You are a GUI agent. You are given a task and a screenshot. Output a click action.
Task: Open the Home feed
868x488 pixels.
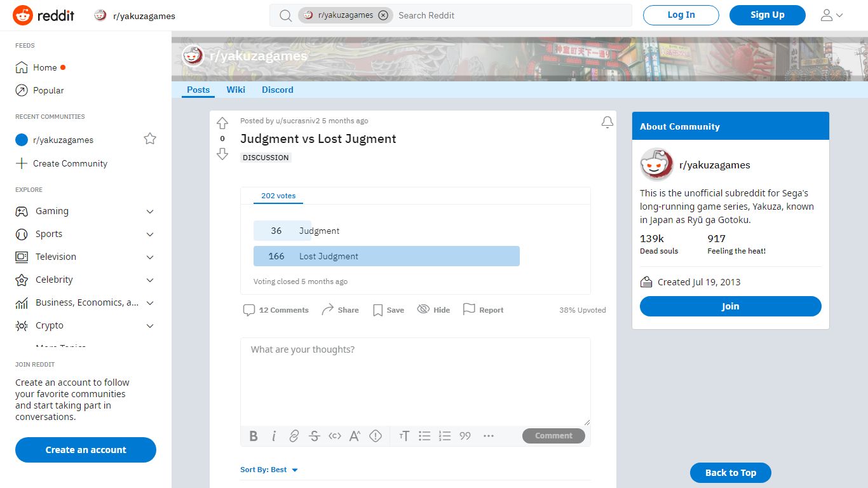45,67
